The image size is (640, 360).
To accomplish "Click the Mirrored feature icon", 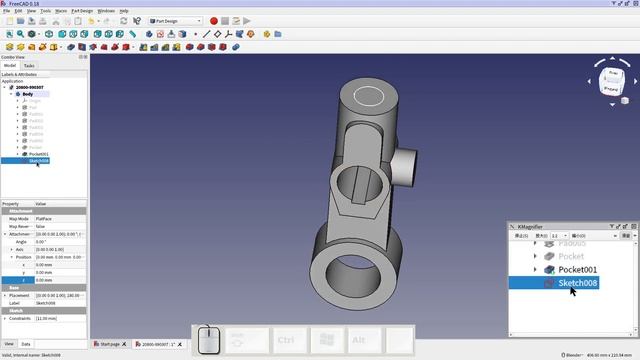I will pyautogui.click(x=143, y=47).
